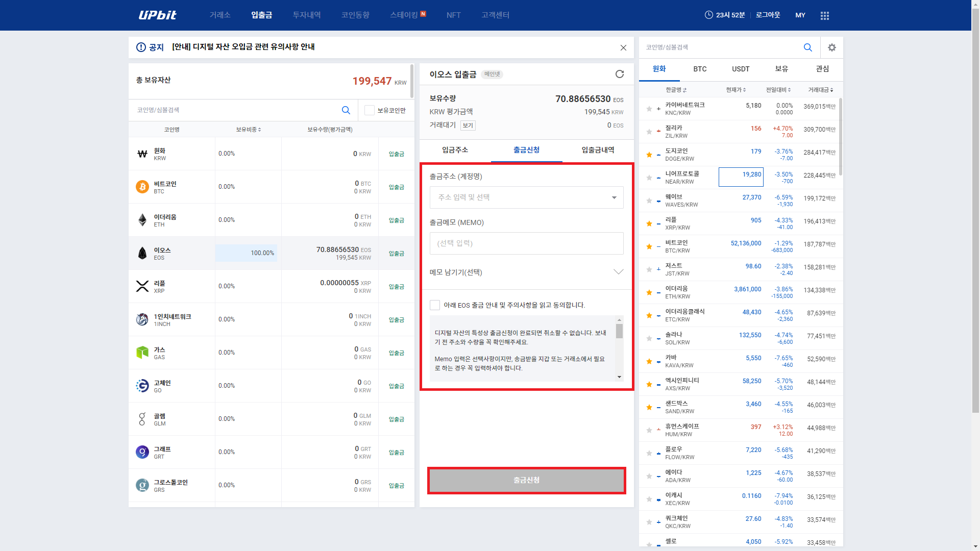Select the BTC market tab
This screenshot has width=980, height=551.
point(700,69)
